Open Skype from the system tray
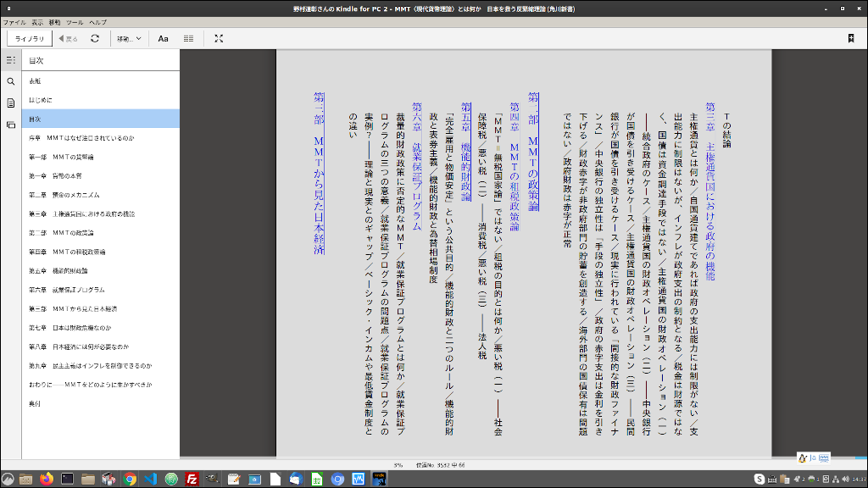868x488 pixels. [x=759, y=480]
